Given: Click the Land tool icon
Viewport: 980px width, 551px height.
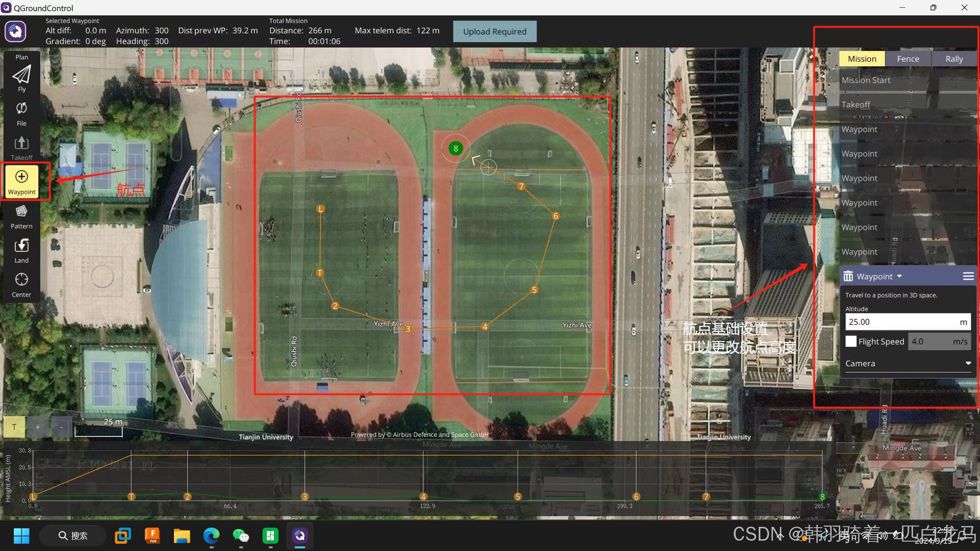Looking at the screenshot, I should (22, 246).
